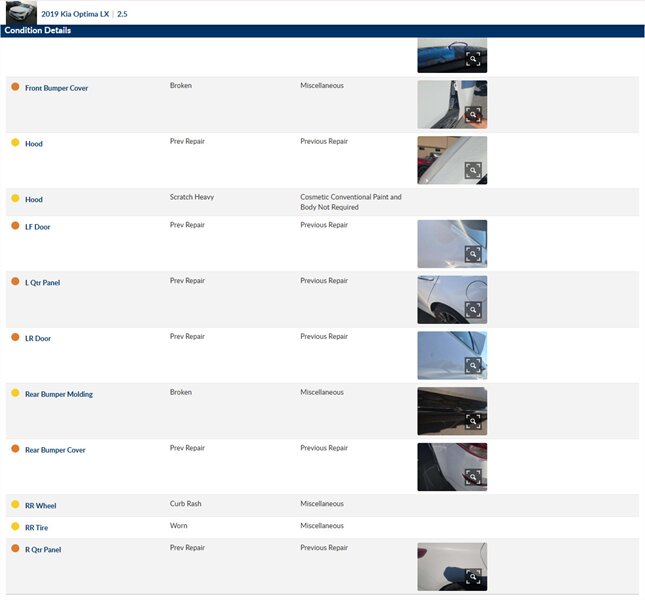Click the RR Tire item link

coord(36,528)
